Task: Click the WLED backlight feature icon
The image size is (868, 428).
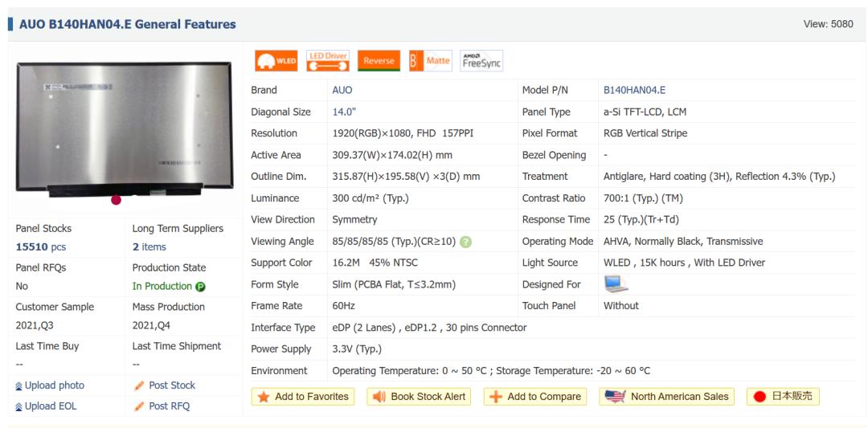Action: click(x=276, y=61)
